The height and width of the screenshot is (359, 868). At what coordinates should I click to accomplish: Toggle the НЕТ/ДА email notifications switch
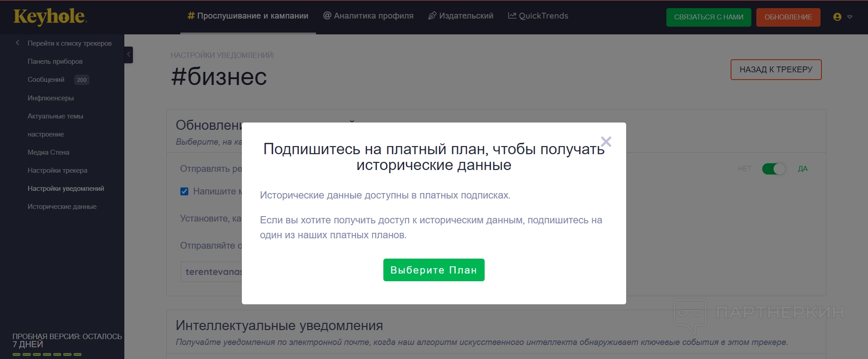(x=774, y=169)
